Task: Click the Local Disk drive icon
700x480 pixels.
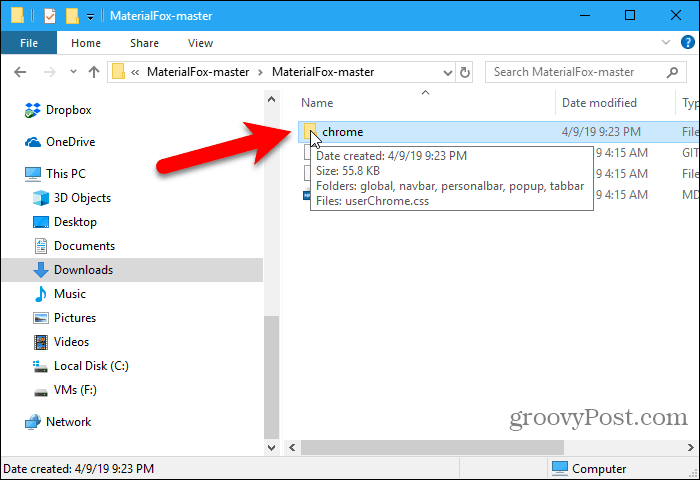Action: pyautogui.click(x=40, y=367)
